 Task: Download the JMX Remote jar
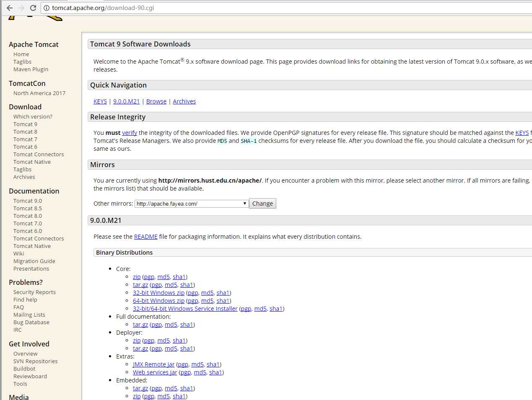click(153, 364)
